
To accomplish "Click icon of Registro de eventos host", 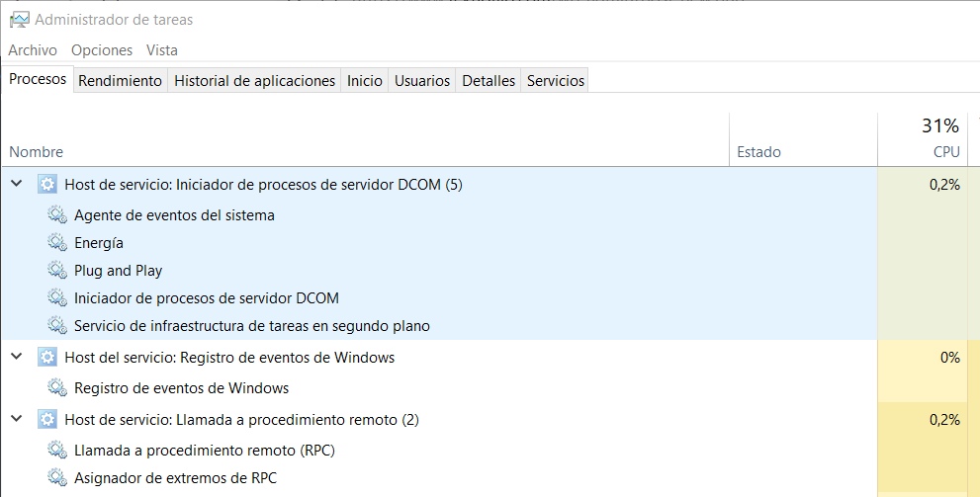I will tap(46, 357).
